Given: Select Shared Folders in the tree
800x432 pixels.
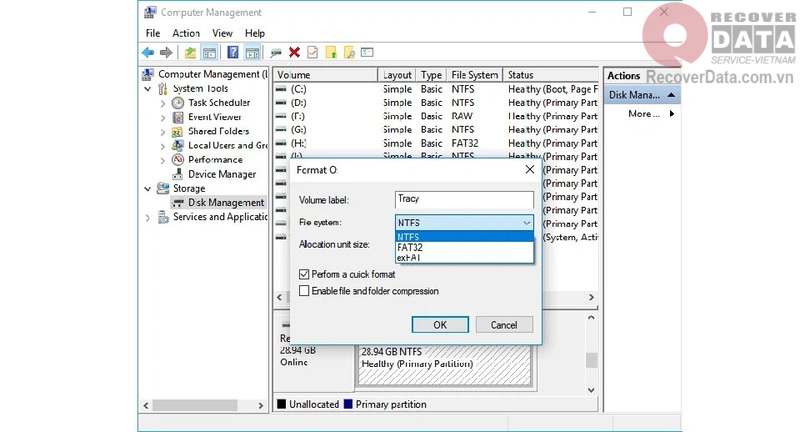Looking at the screenshot, I should 218,131.
